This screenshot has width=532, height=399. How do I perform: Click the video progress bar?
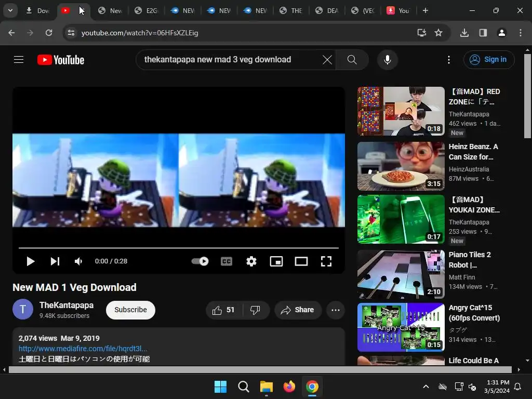(179, 248)
